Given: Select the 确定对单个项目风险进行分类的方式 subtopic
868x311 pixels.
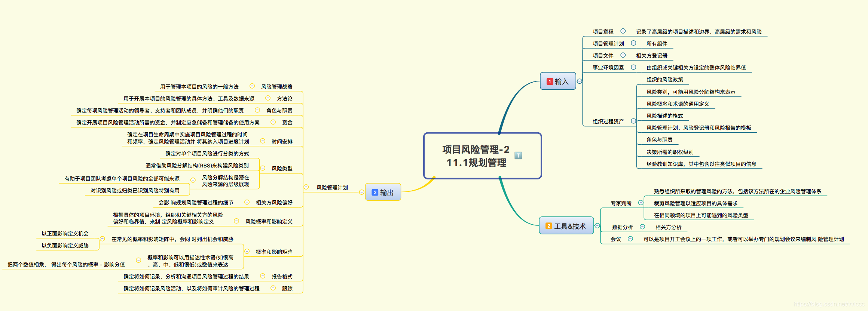Looking at the screenshot, I should [x=207, y=154].
